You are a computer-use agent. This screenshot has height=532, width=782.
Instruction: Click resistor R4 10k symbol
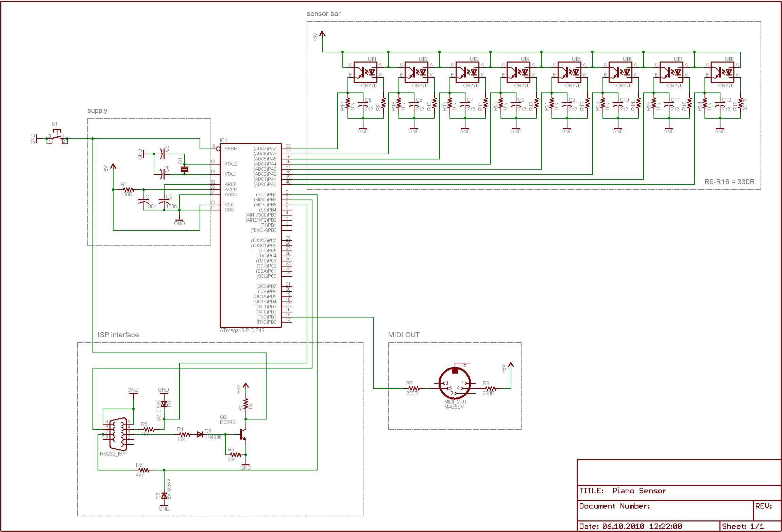[x=184, y=434]
